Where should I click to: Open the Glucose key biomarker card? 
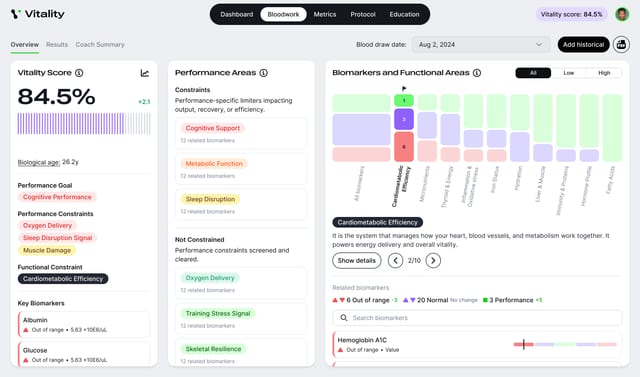[84, 354]
